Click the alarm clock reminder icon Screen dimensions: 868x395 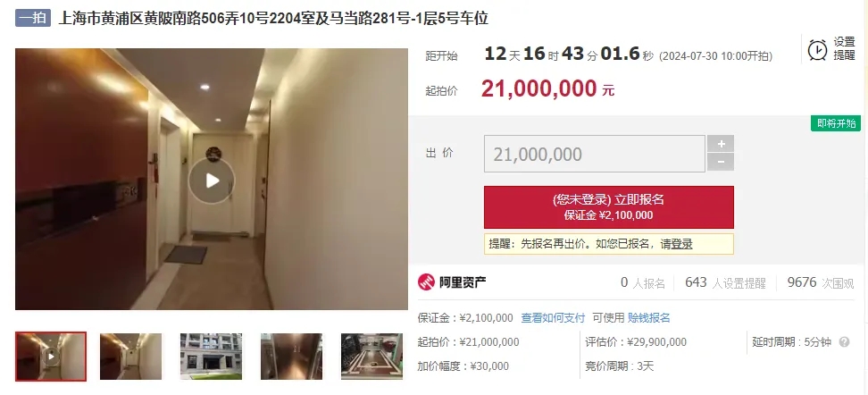817,50
